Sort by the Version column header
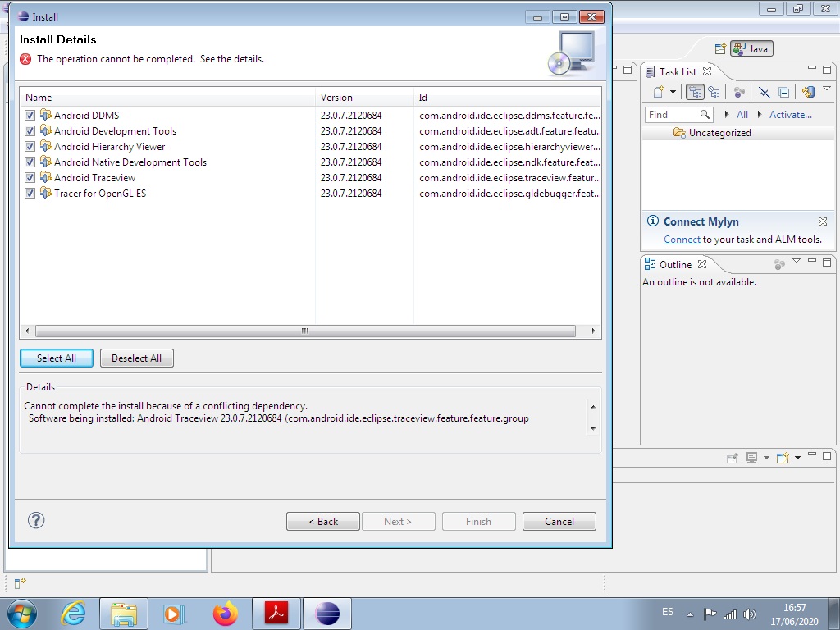The width and height of the screenshot is (840, 630). click(364, 98)
